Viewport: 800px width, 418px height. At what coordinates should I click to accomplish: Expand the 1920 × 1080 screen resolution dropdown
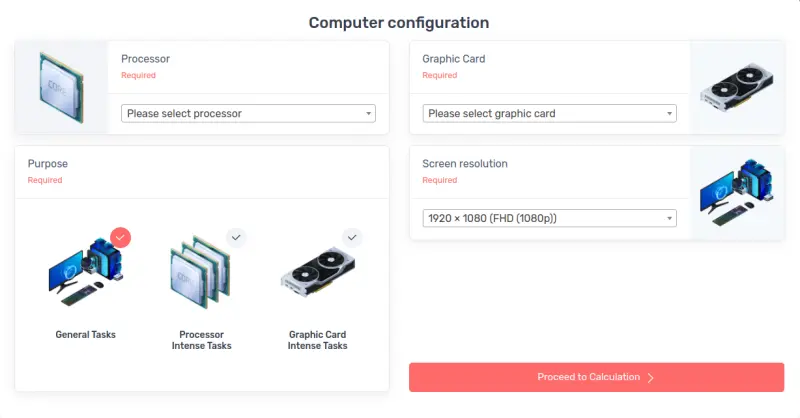point(549,218)
